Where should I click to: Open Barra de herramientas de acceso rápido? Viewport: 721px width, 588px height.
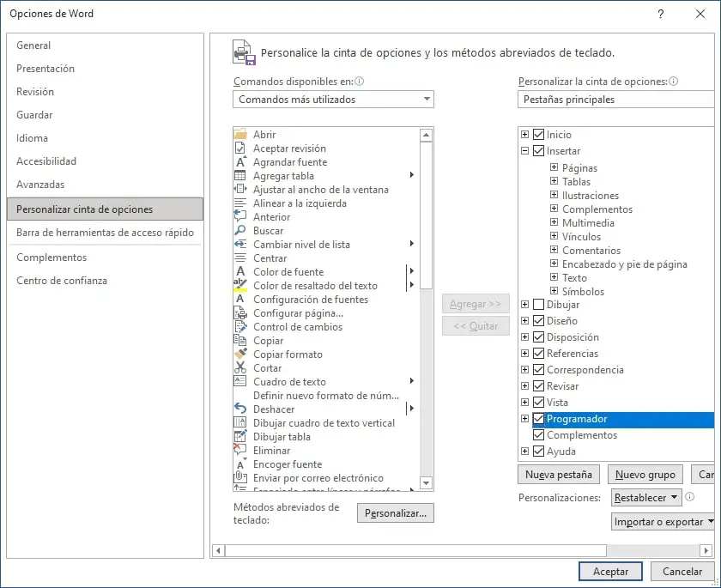[106, 233]
